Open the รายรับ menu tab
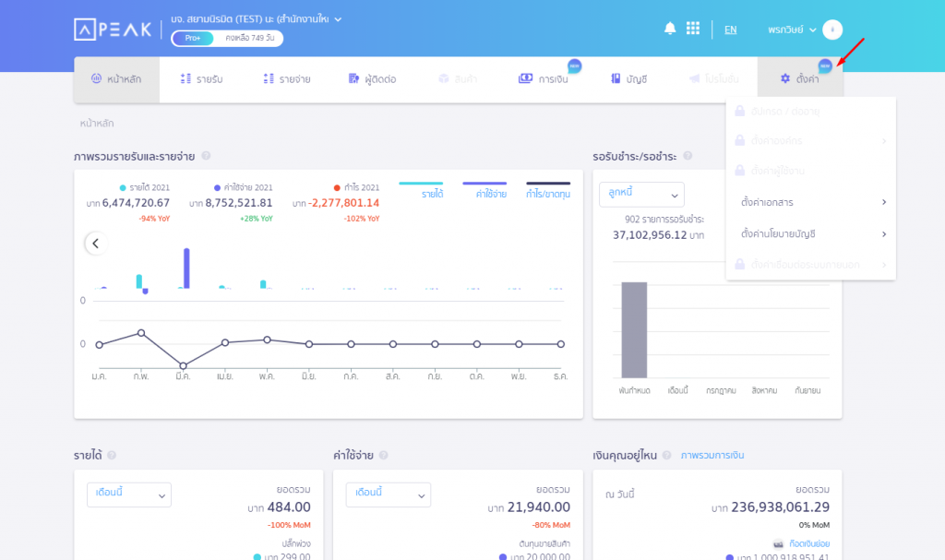The width and height of the screenshot is (945, 560). 201,79
